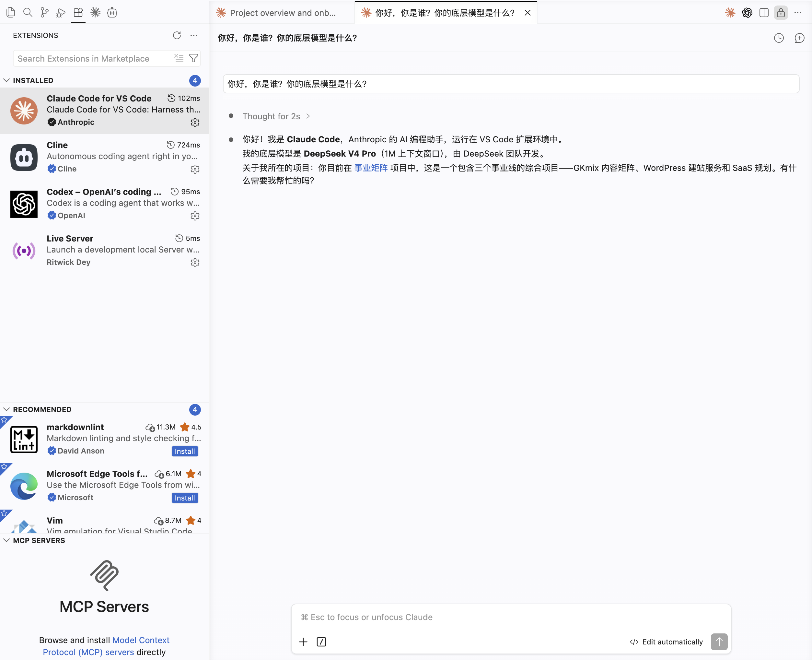Open the Cline robot sidebar icon
Screen dimensions: 812x660
112,13
